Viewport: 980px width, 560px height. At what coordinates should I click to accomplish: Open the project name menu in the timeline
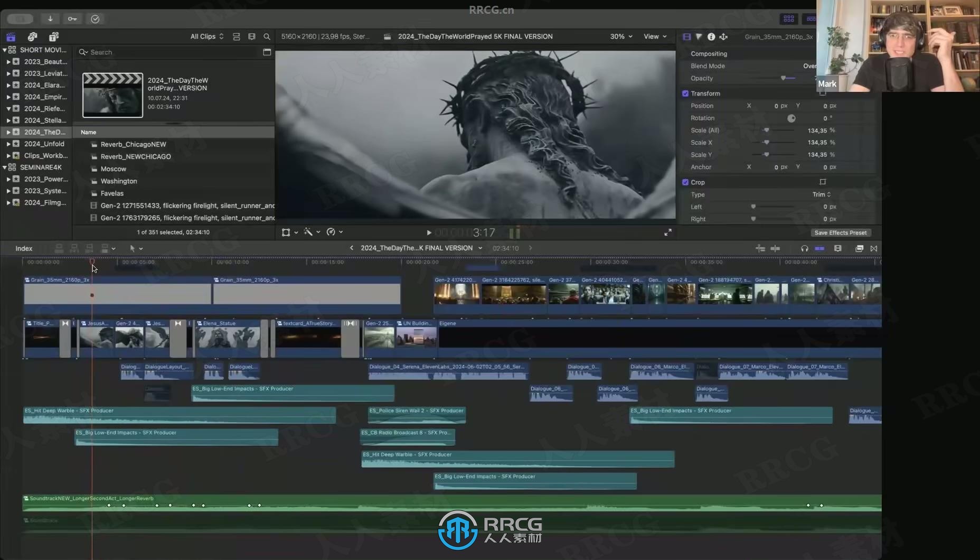(x=421, y=248)
